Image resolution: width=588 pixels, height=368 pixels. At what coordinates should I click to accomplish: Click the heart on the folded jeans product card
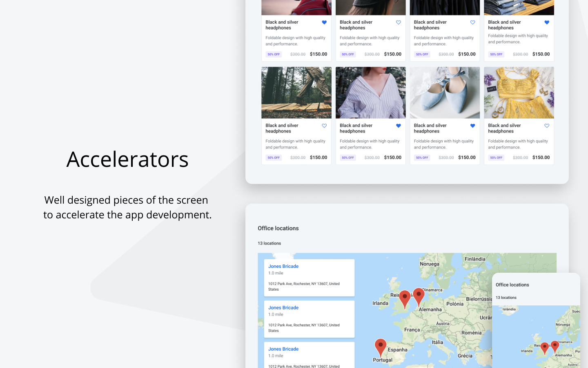pyautogui.click(x=547, y=22)
